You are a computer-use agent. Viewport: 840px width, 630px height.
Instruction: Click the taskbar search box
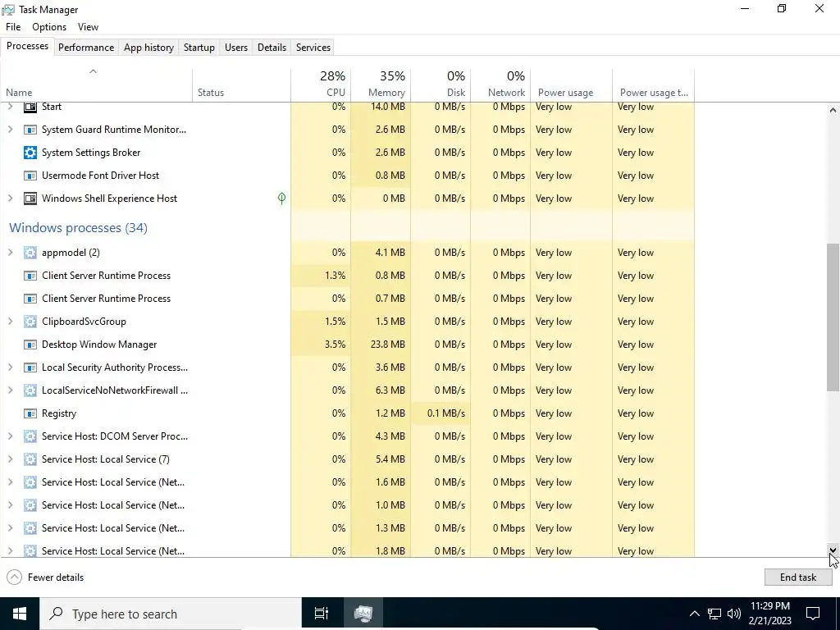tap(171, 614)
